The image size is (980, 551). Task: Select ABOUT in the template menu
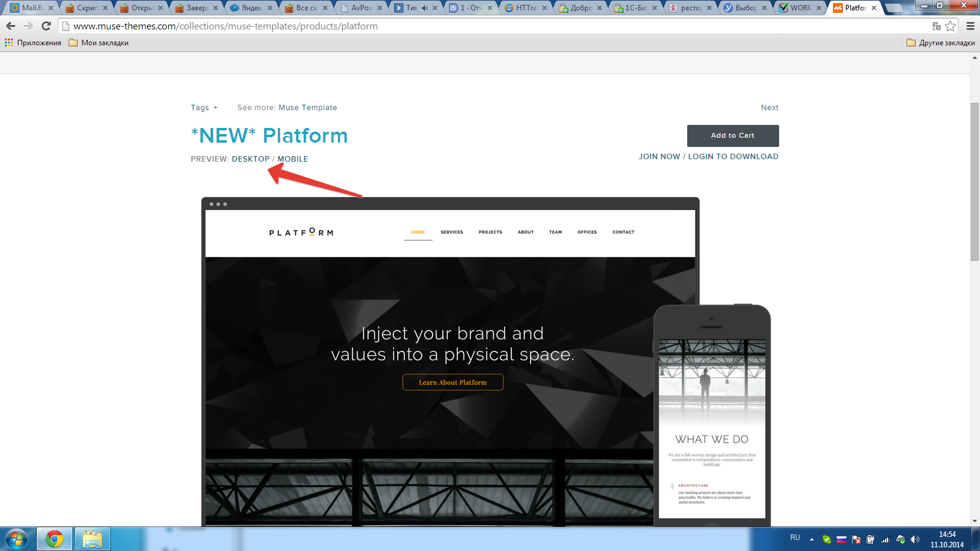click(x=526, y=233)
